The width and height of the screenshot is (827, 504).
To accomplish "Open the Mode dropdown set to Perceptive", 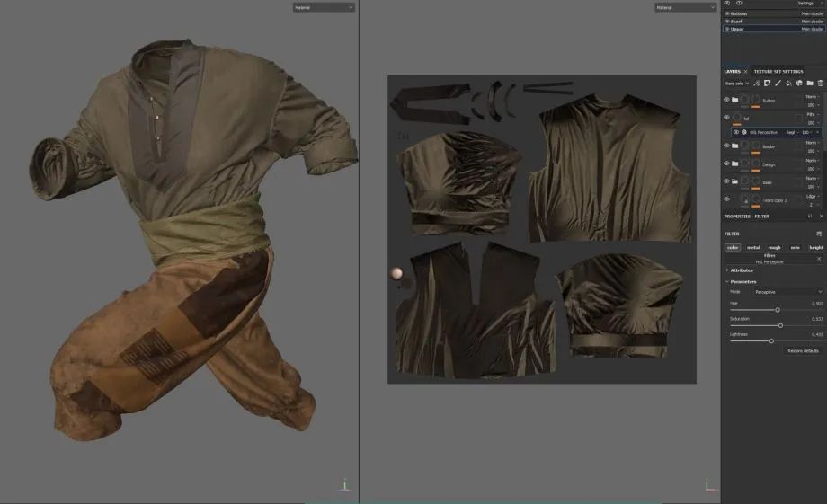I will pos(788,292).
